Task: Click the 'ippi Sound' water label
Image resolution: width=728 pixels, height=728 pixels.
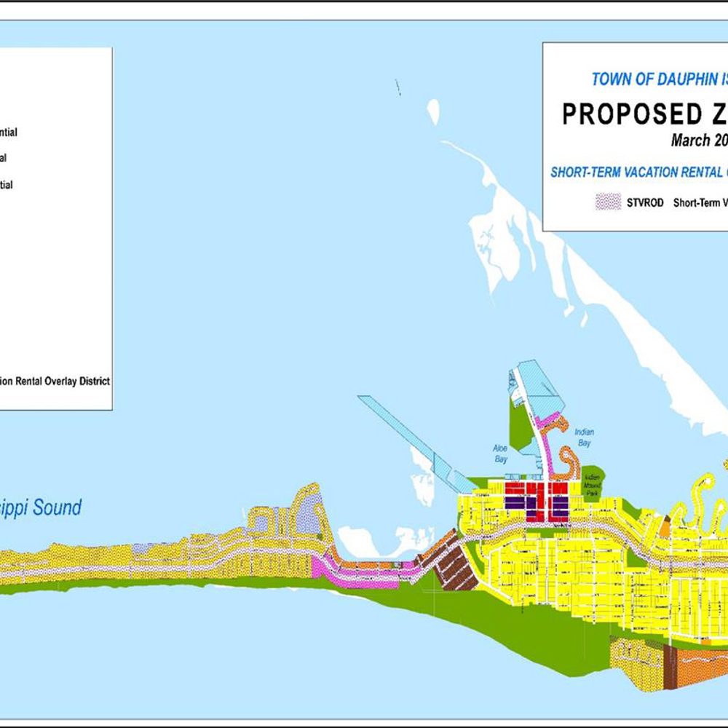Action: click(x=41, y=507)
